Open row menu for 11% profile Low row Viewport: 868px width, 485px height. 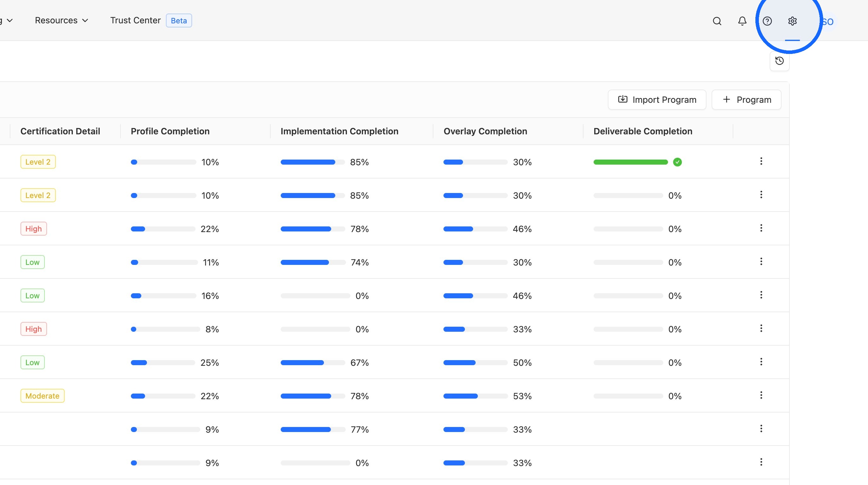tap(761, 262)
